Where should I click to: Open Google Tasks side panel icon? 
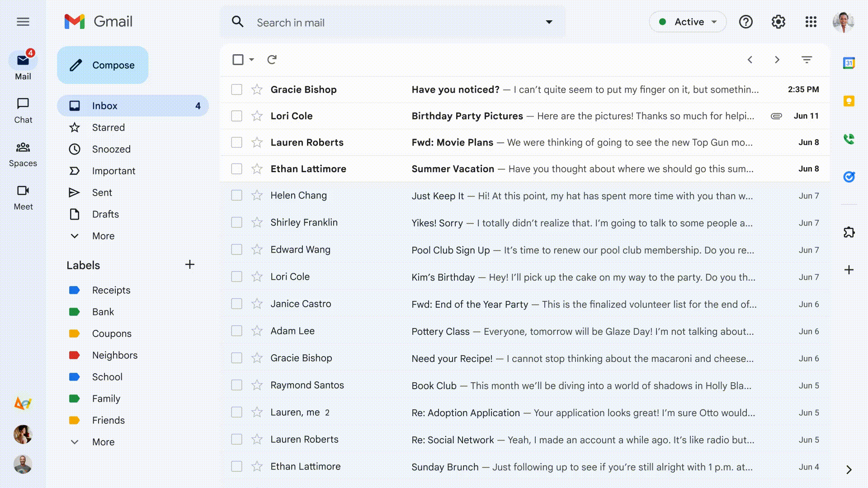pos(849,177)
